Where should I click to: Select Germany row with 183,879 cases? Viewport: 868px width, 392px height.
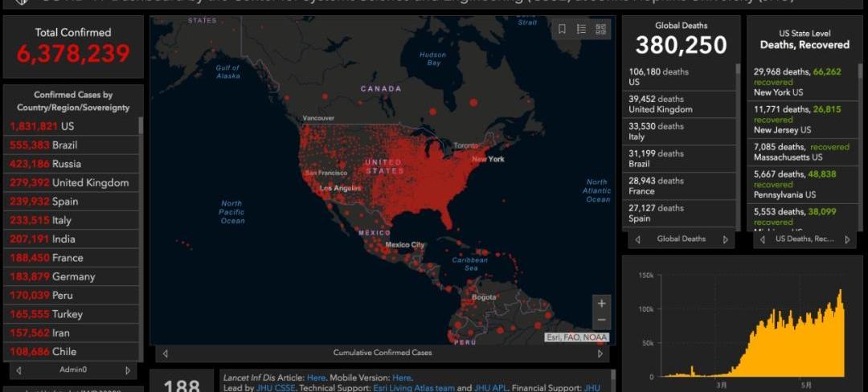[71, 276]
